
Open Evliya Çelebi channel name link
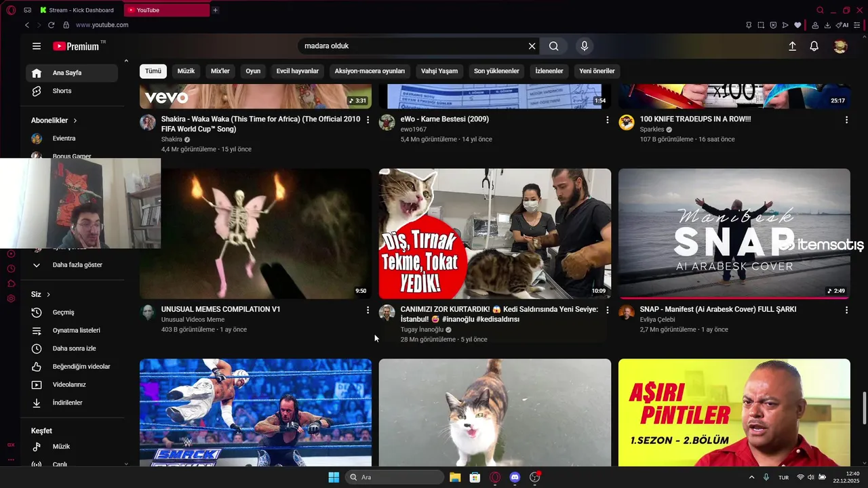pos(658,319)
